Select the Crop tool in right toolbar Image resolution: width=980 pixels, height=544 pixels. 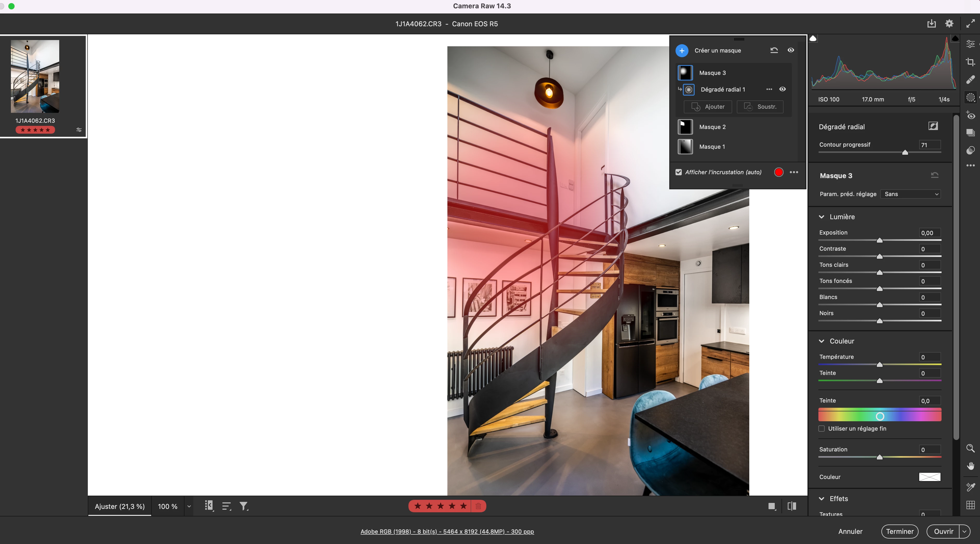coord(970,62)
